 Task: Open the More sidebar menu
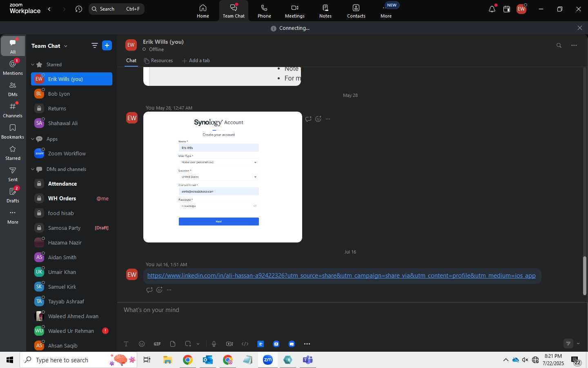[13, 216]
